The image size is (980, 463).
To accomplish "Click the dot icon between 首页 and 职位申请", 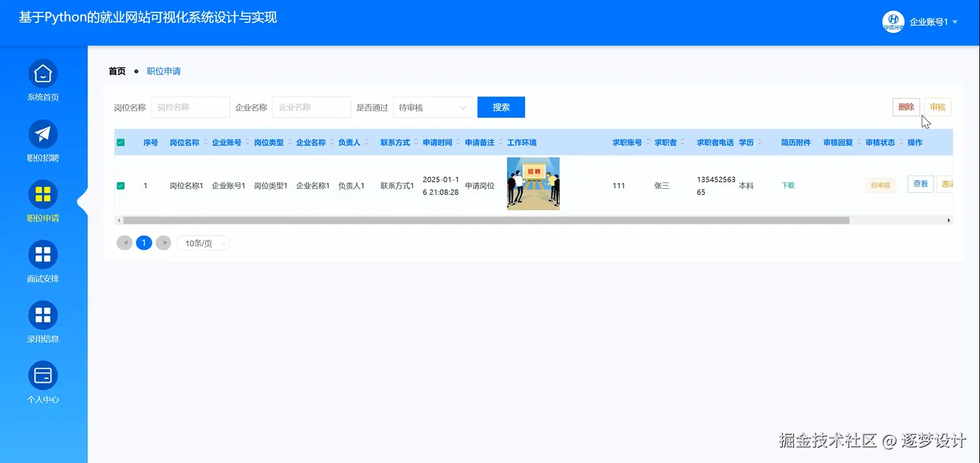I will (x=135, y=71).
